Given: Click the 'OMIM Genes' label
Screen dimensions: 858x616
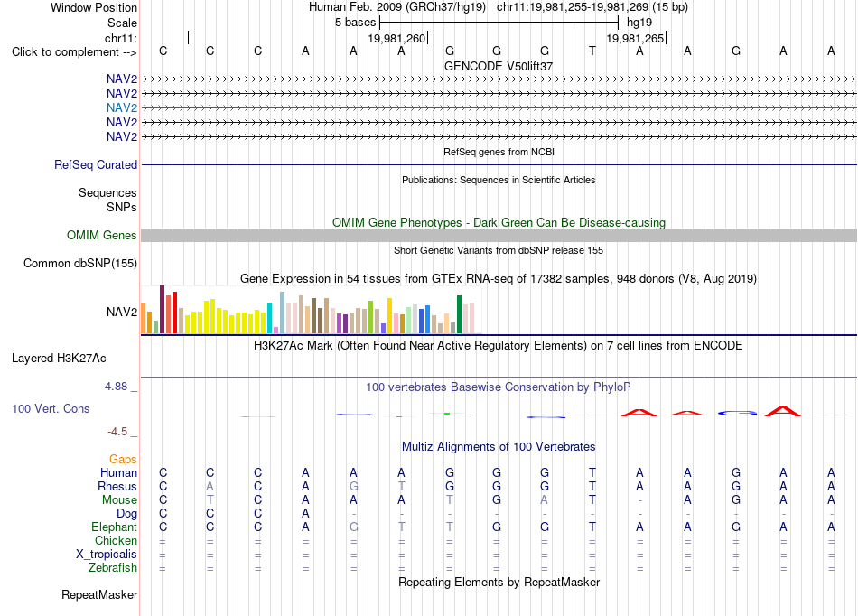Looking at the screenshot, I should (x=101, y=235).
